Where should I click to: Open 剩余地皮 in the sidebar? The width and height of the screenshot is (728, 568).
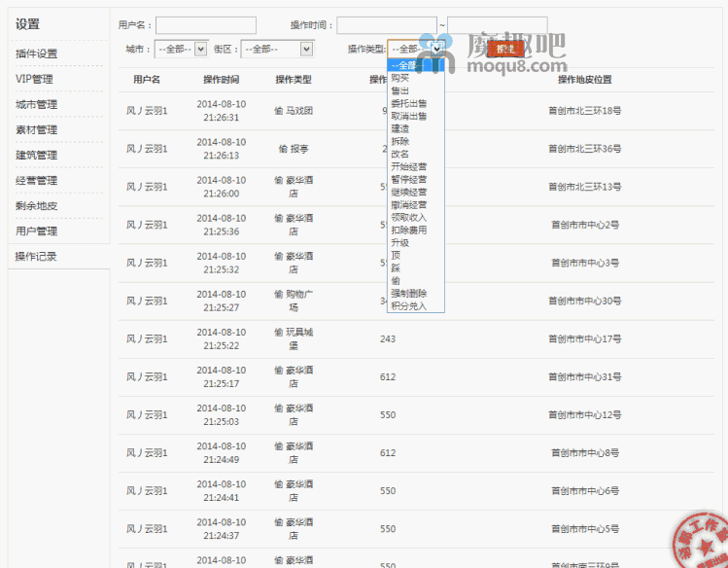coord(36,206)
